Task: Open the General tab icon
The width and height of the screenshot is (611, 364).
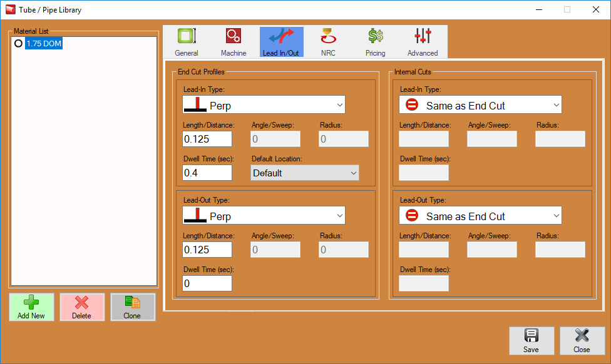Action: pos(187,42)
